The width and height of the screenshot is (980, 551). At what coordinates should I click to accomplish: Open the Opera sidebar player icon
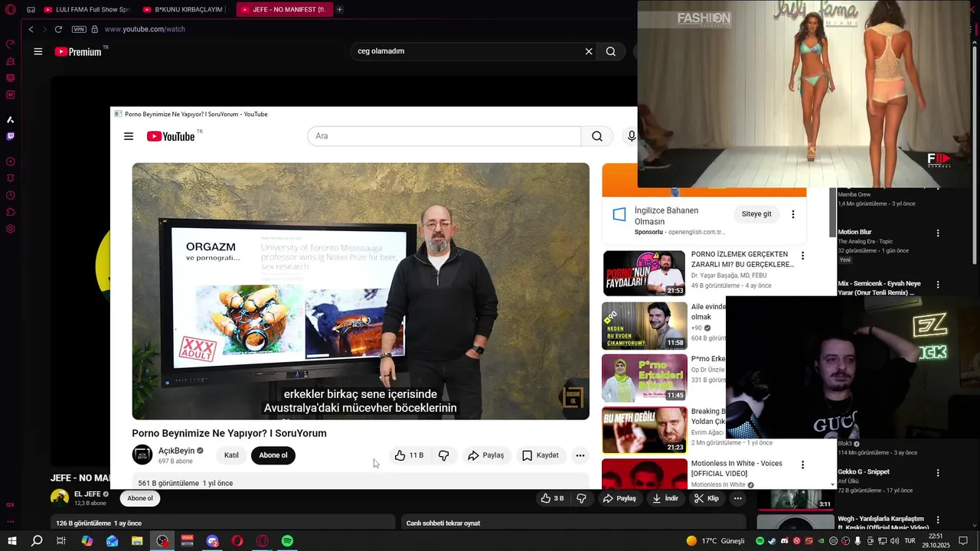point(11,161)
